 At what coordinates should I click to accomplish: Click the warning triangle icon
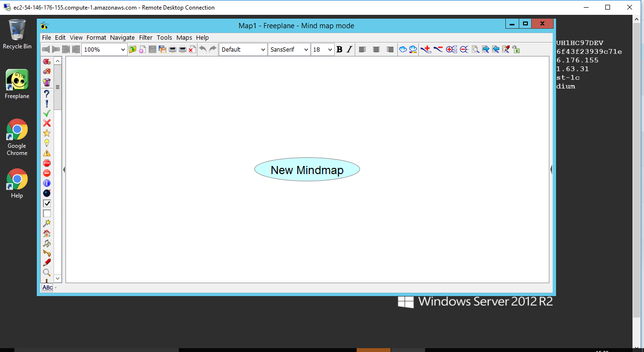(x=46, y=153)
